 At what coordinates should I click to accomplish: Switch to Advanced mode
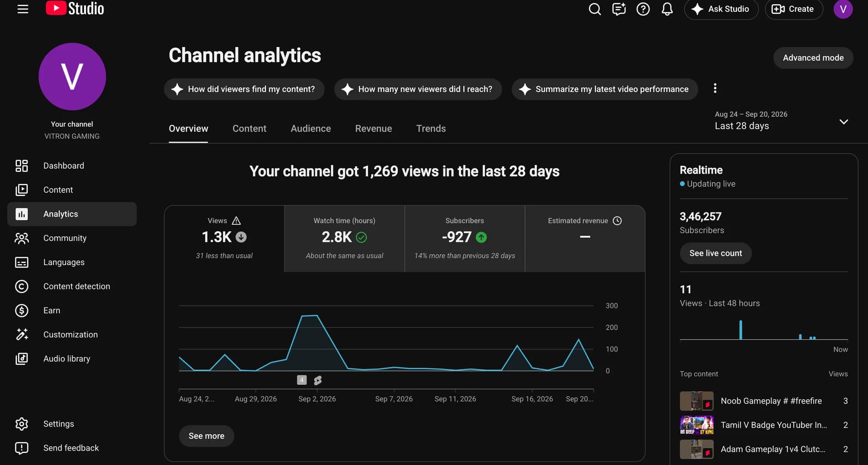click(x=813, y=58)
